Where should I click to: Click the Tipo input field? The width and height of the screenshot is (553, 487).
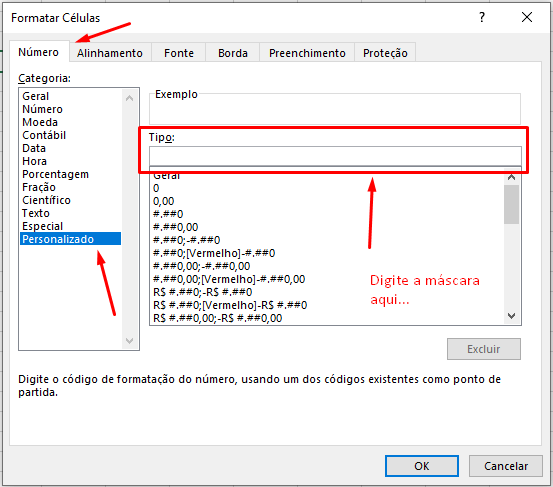point(335,156)
